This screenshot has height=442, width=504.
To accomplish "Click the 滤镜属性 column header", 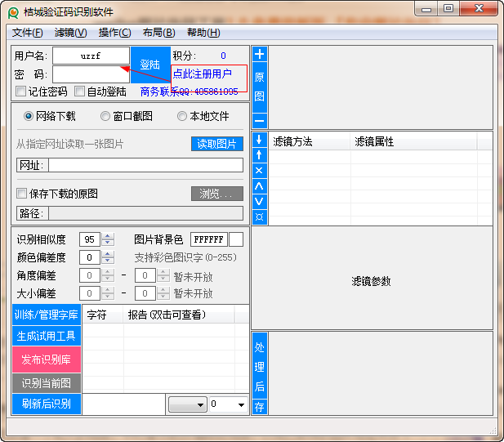I will [x=413, y=141].
